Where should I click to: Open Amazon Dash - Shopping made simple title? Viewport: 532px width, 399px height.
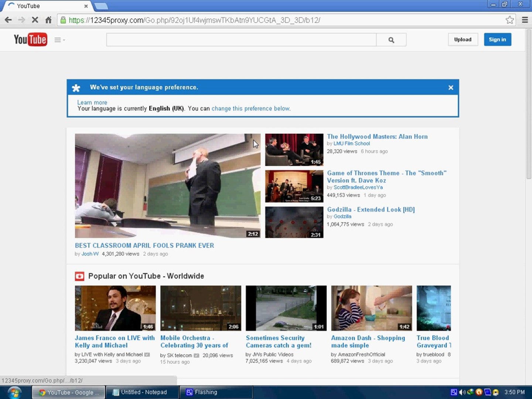point(368,342)
